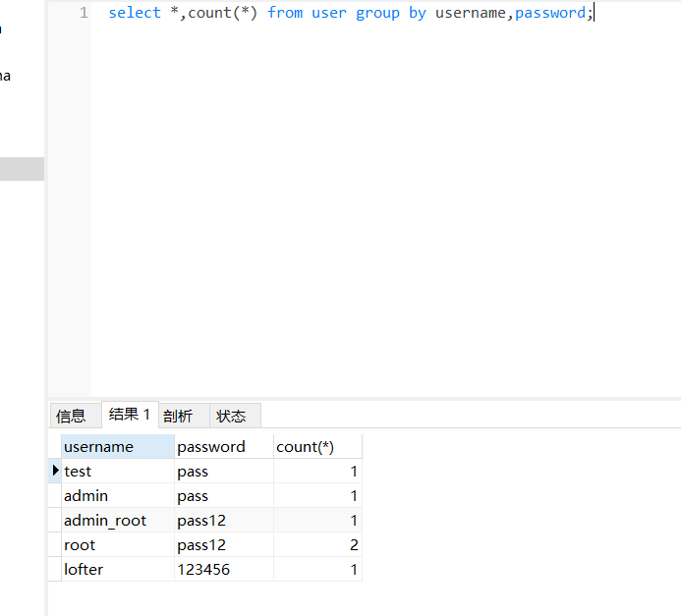Select count cell in test row

317,471
